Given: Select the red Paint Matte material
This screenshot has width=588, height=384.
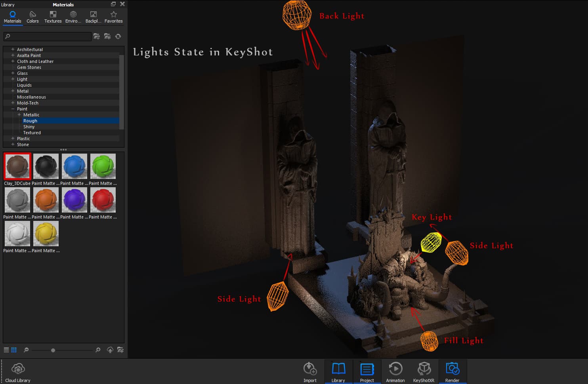Looking at the screenshot, I should click(103, 200).
